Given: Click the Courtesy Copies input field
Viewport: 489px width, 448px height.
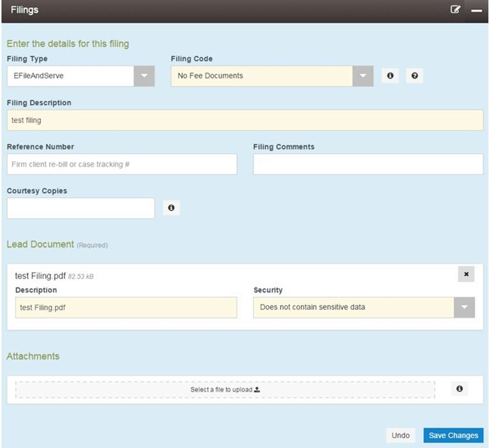Looking at the screenshot, I should [x=80, y=208].
